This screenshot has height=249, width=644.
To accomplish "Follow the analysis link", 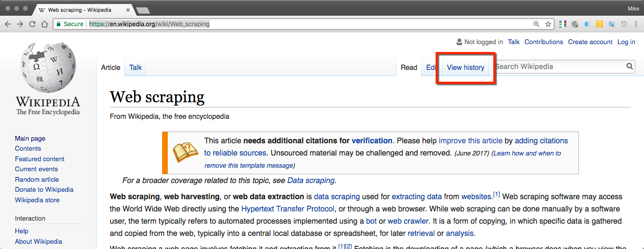I will point(460,233).
